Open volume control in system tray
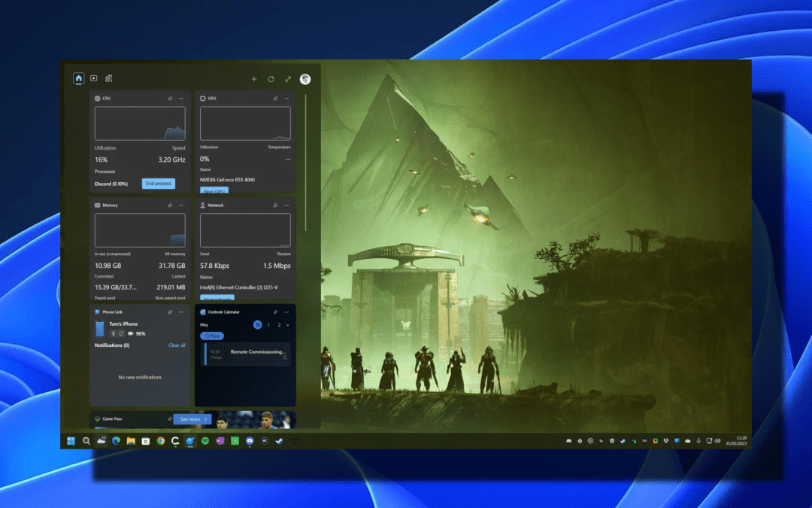 pos(718,441)
